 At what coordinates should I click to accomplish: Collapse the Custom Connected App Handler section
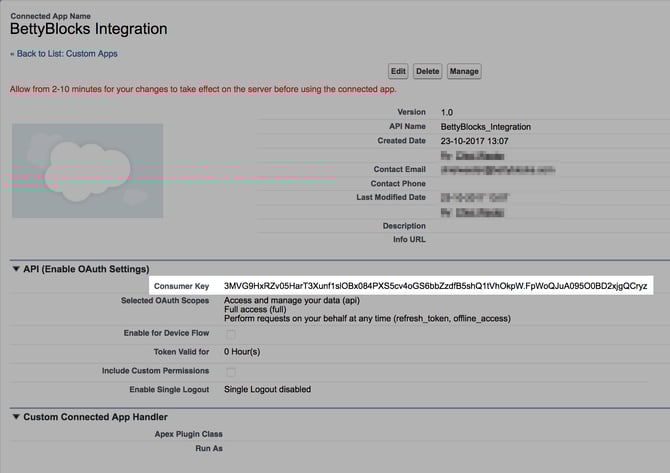pos(16,417)
